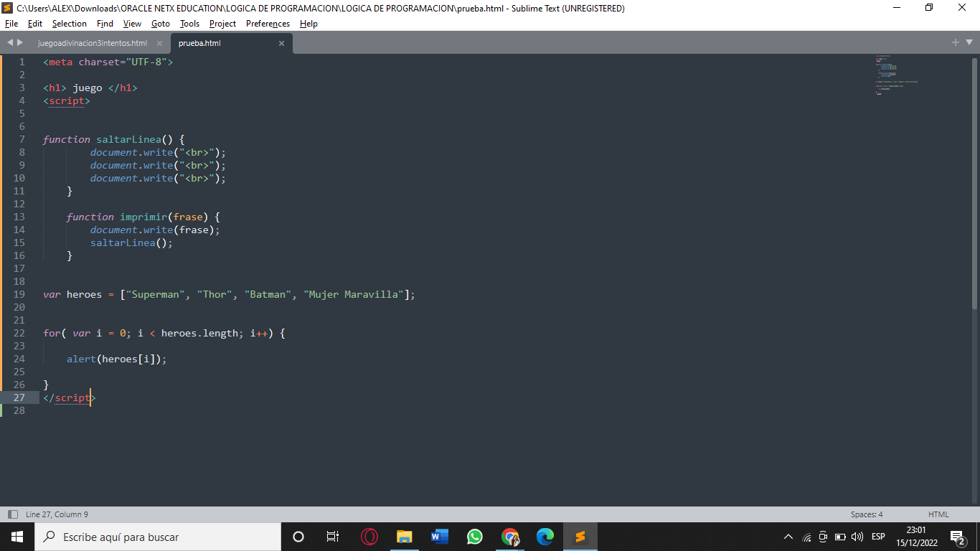Open the Selection menu
Screen dimensions: 980x551
coord(70,24)
